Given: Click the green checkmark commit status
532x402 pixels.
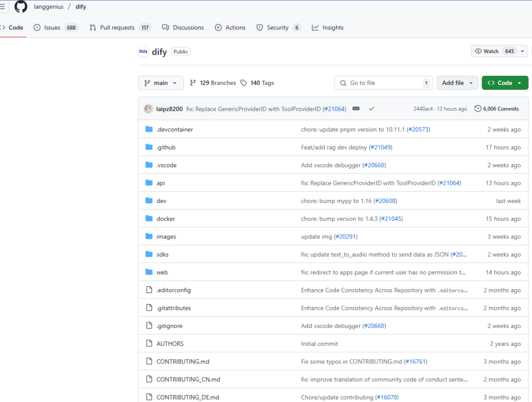Looking at the screenshot, I should [x=371, y=108].
